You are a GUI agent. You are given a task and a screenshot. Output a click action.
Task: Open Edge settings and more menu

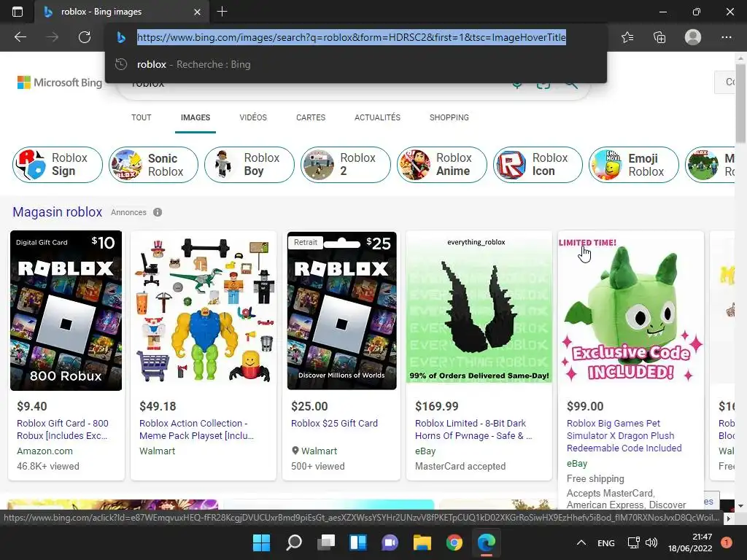tap(726, 37)
